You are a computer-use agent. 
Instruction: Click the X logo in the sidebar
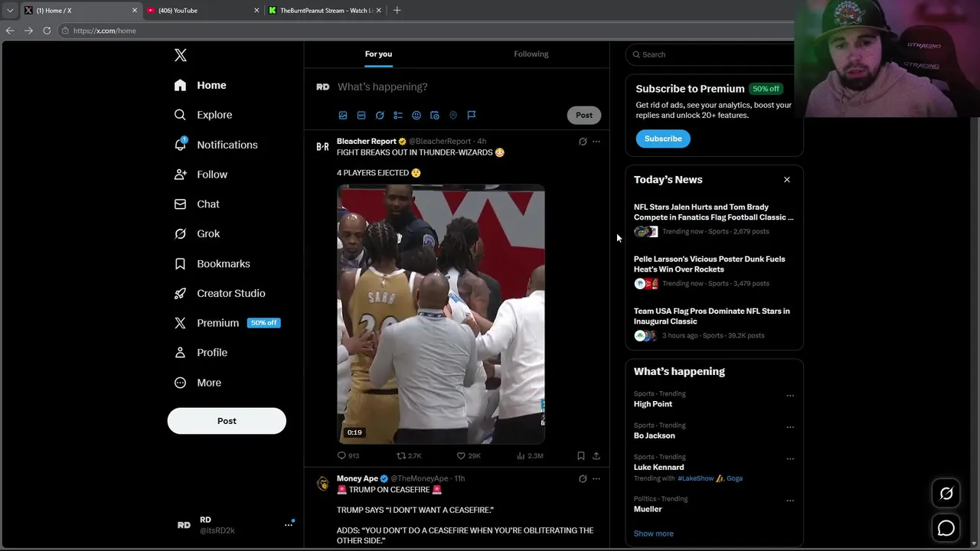(181, 55)
